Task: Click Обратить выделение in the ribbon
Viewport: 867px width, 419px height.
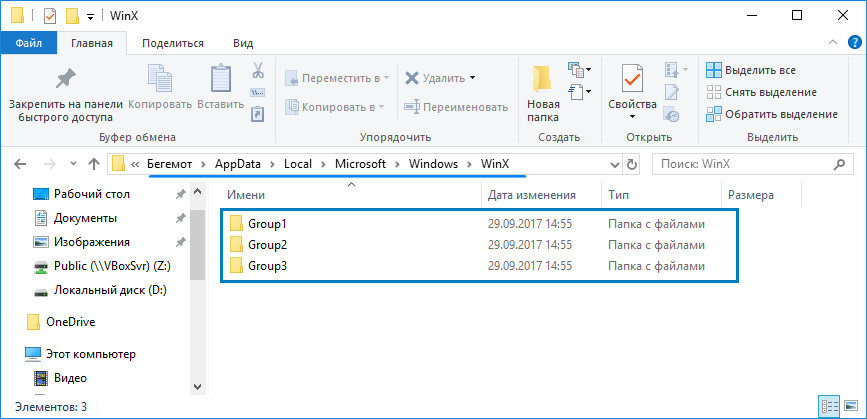Action: point(772,114)
